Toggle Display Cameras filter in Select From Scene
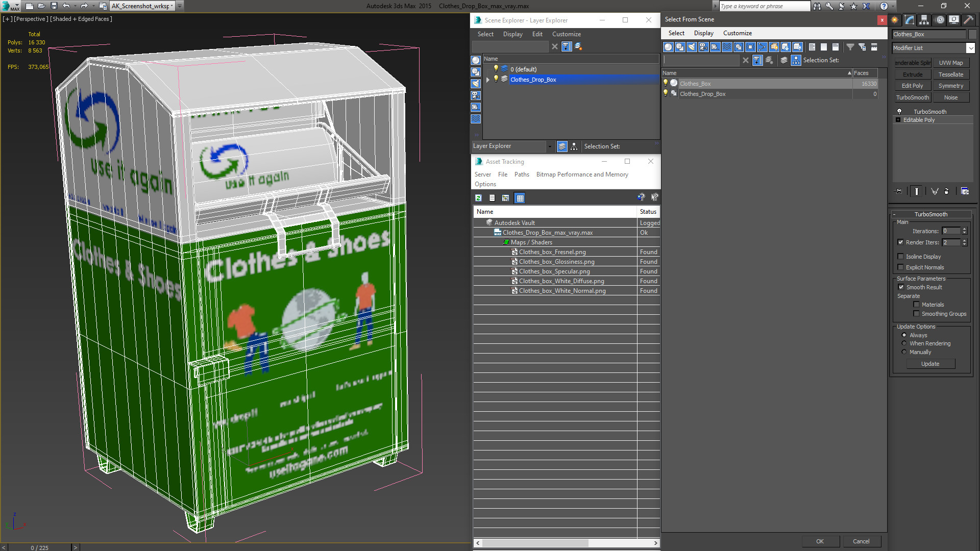Screen dimensions: 980x551 point(703,47)
